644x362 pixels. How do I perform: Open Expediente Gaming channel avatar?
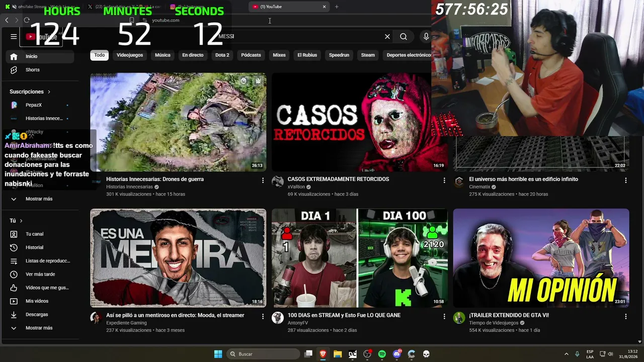click(96, 318)
